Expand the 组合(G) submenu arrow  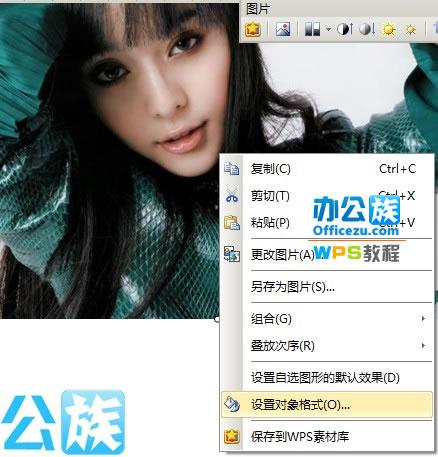tap(423, 318)
